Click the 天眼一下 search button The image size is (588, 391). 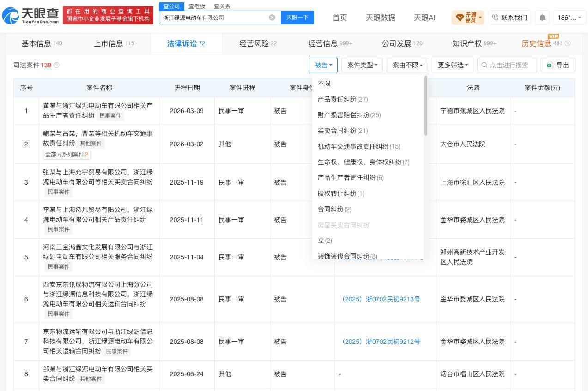[x=297, y=18]
